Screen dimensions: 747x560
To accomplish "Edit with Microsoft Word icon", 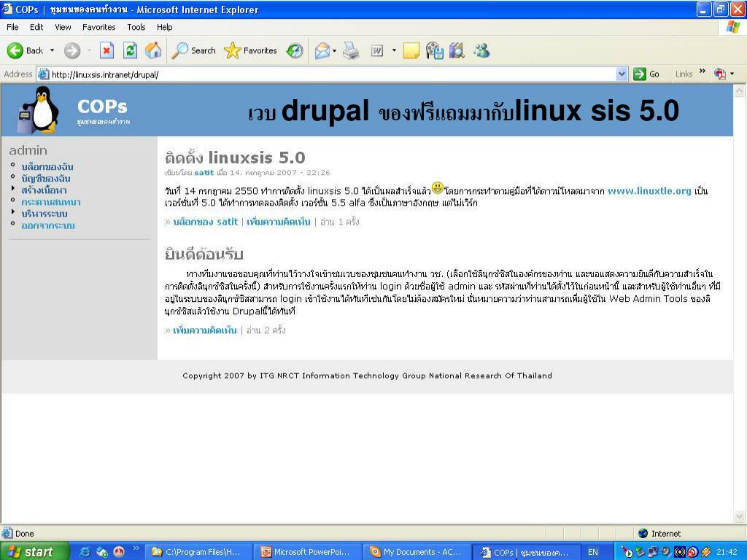I will click(x=377, y=50).
